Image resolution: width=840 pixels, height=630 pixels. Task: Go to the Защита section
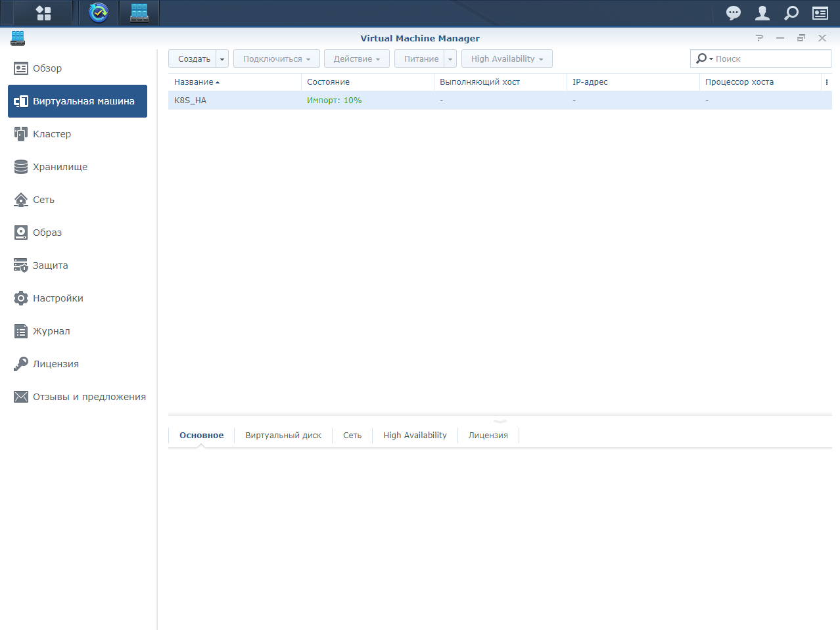pyautogui.click(x=78, y=265)
